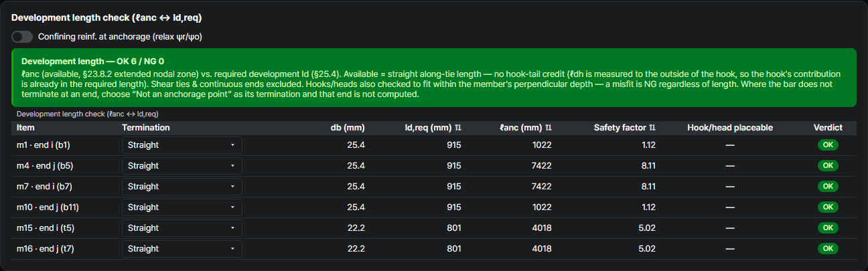
Task: Click the table caption above the Item header
Action: pos(88,114)
